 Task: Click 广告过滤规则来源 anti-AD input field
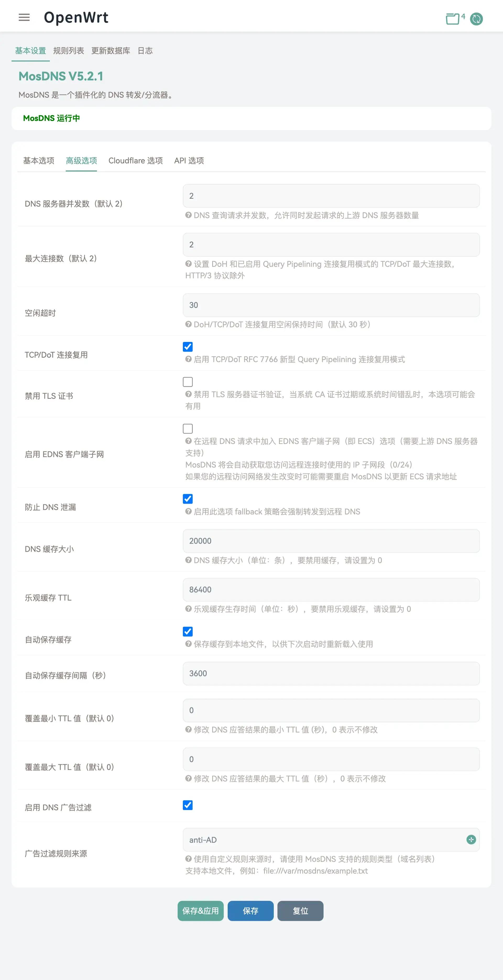[331, 840]
